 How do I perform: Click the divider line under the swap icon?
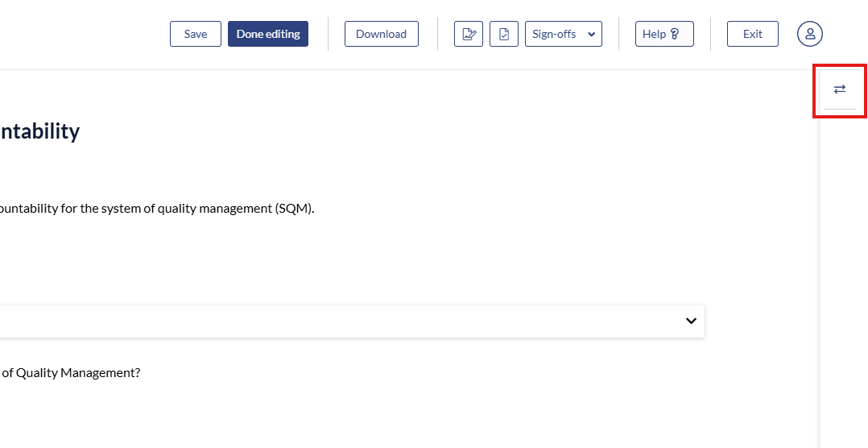point(840,110)
